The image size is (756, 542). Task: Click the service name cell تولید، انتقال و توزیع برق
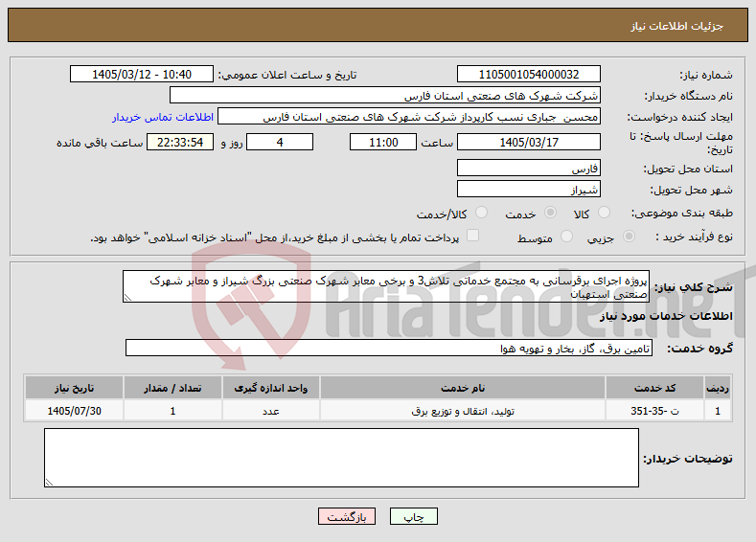[463, 411]
